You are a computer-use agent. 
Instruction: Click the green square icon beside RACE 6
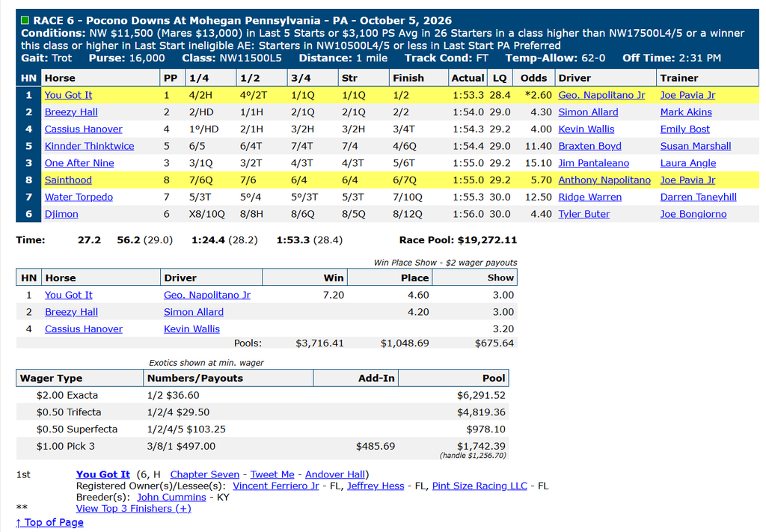tap(25, 20)
